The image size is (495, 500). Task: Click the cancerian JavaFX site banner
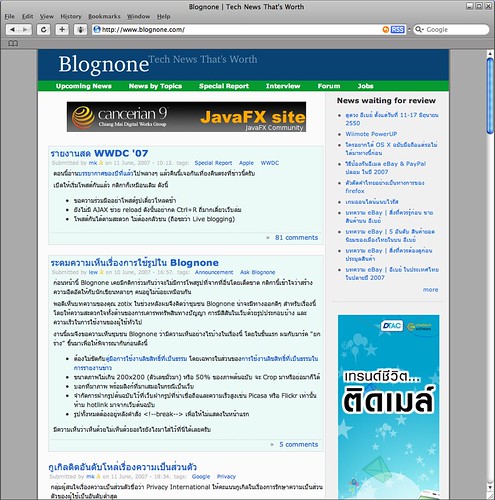(186, 117)
